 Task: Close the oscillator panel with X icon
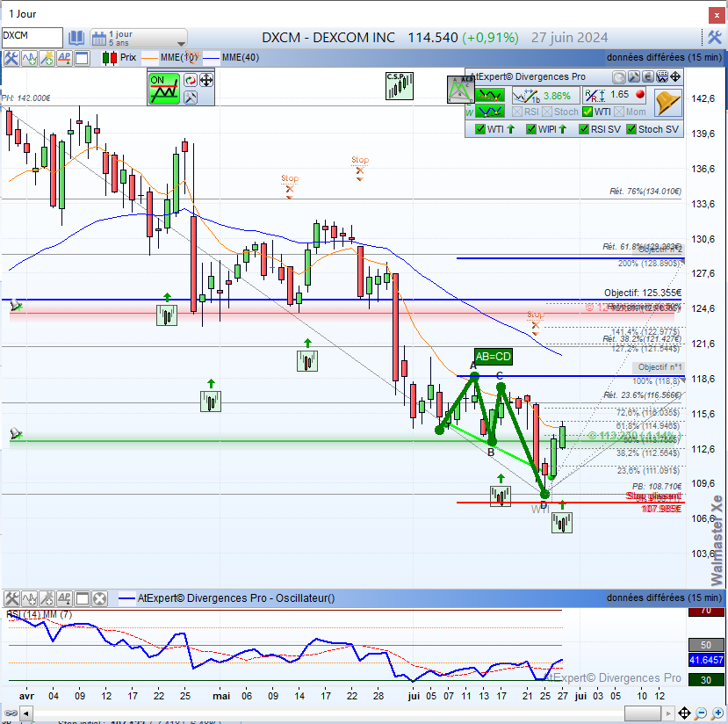tap(99, 598)
